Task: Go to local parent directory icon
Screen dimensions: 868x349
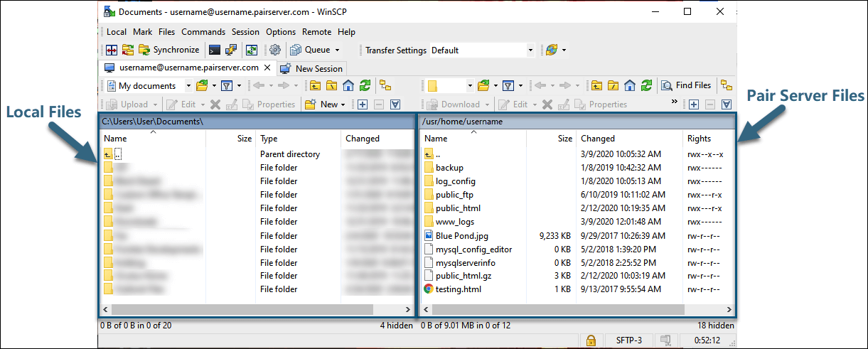Action: tap(315, 86)
